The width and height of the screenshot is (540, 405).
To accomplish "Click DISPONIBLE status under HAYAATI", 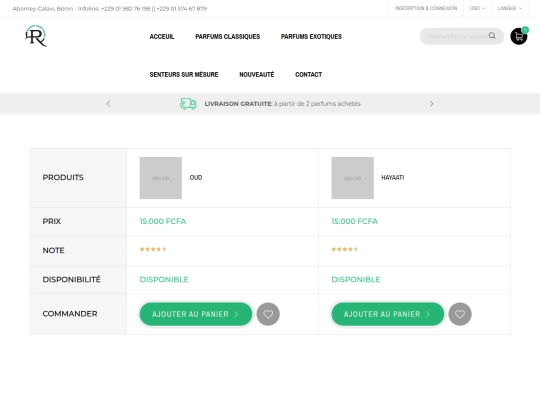I will pos(356,279).
